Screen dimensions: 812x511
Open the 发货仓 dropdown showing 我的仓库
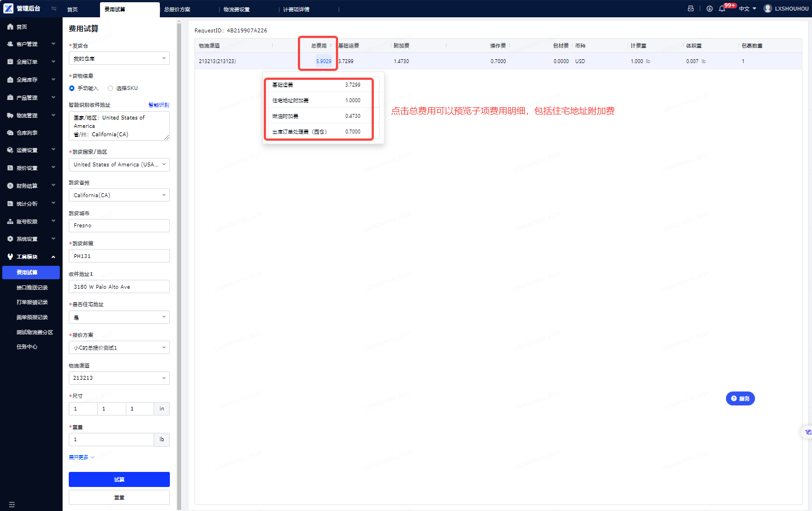click(x=119, y=58)
